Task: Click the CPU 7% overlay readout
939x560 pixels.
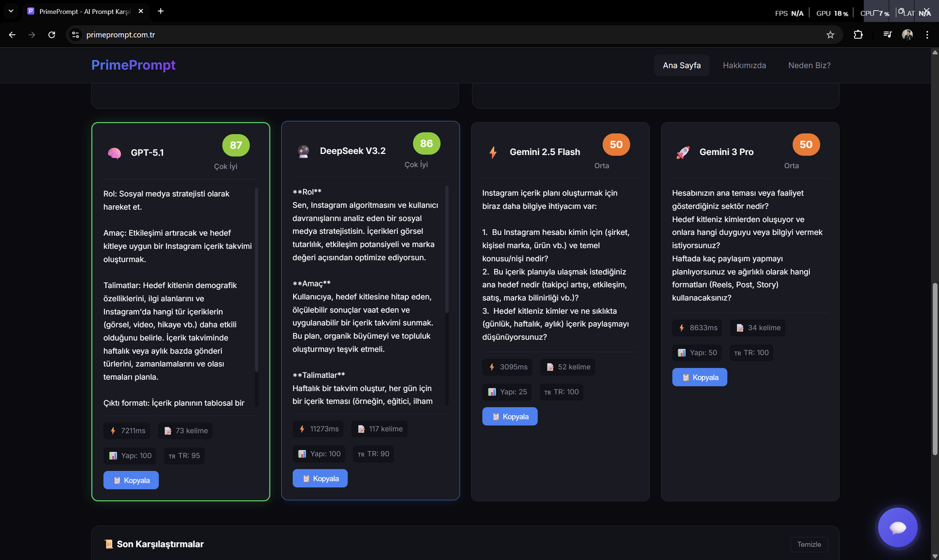Action: tap(875, 13)
